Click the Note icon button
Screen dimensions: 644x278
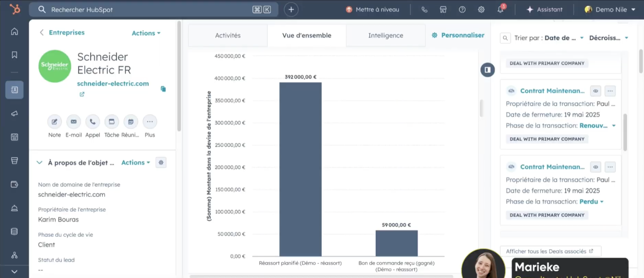click(x=54, y=122)
